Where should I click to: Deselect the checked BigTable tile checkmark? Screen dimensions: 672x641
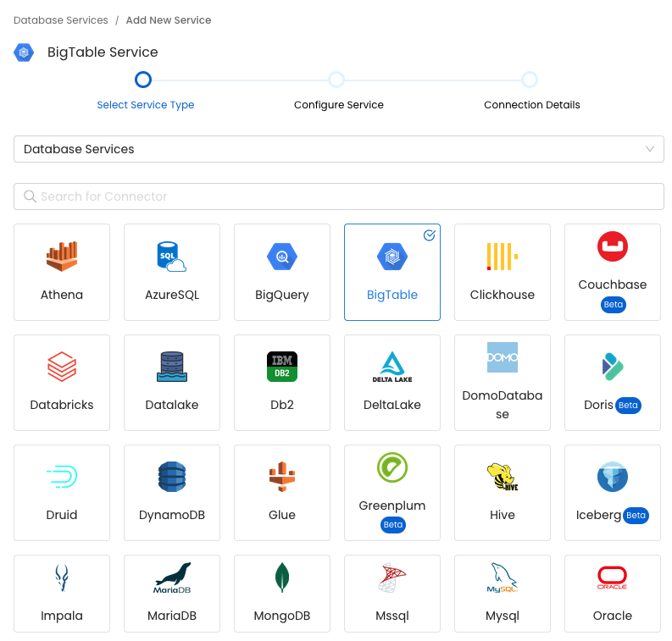[429, 235]
